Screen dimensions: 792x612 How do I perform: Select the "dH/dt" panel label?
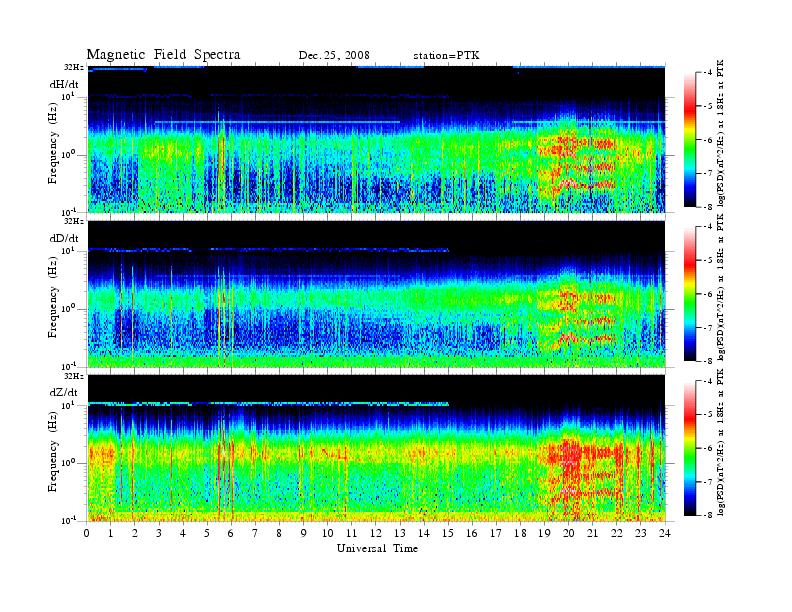coord(64,84)
